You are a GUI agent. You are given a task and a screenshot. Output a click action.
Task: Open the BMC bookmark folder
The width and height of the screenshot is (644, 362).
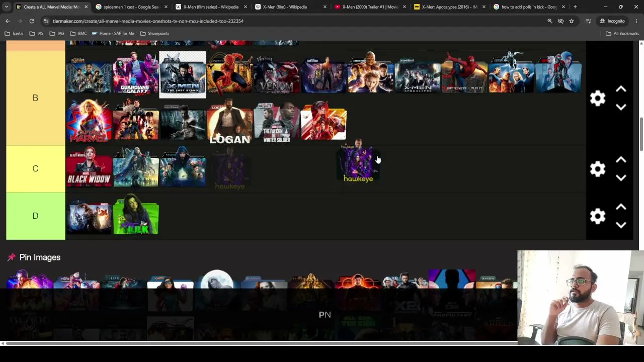point(78,34)
